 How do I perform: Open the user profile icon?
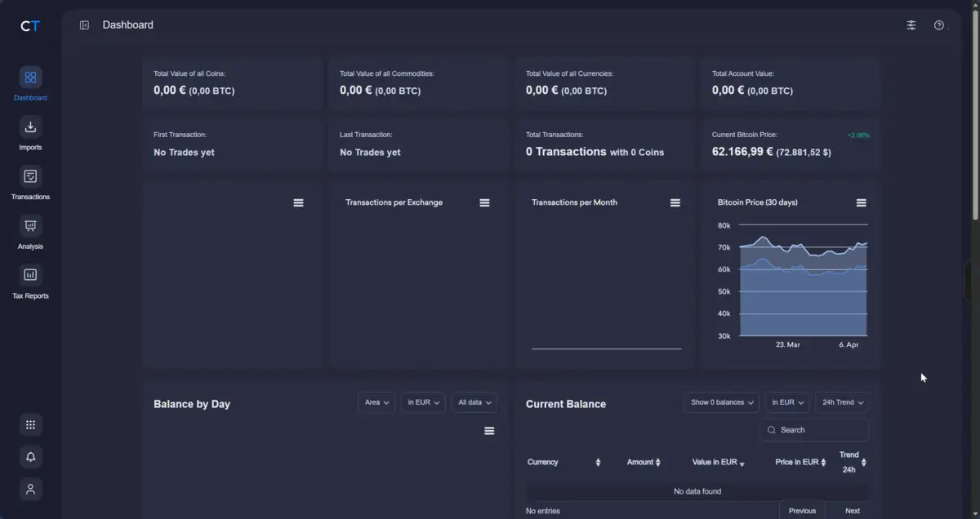click(x=30, y=489)
